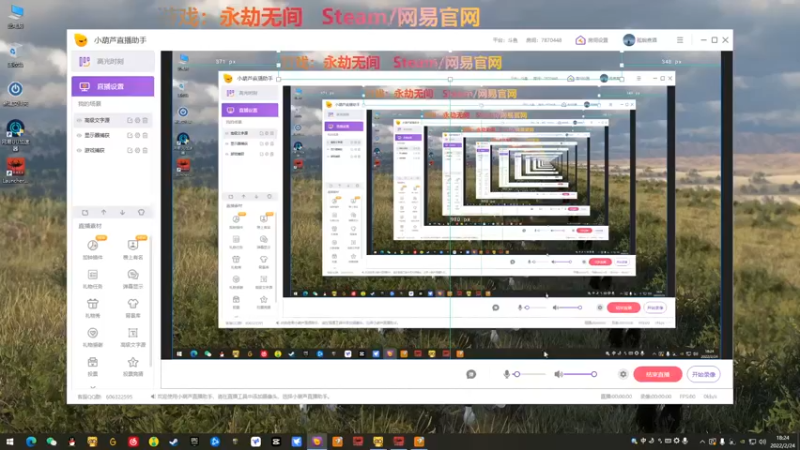Click the customer QQ group number text
The width and height of the screenshot is (800, 450).
point(105,397)
